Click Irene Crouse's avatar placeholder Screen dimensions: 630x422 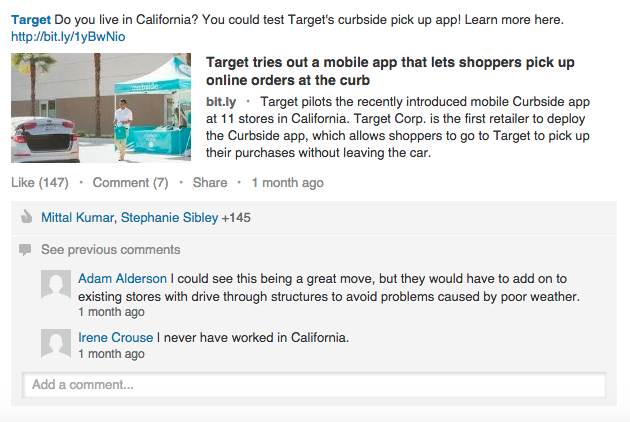pos(56,344)
